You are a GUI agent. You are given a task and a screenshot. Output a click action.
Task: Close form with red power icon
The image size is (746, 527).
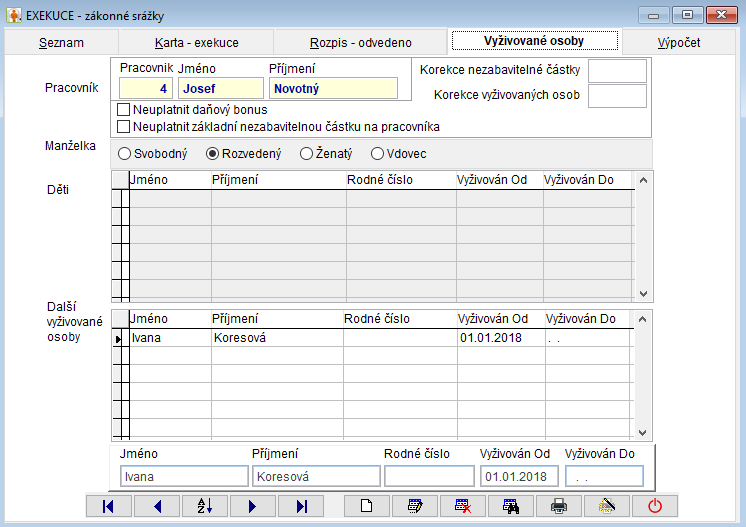click(x=655, y=506)
